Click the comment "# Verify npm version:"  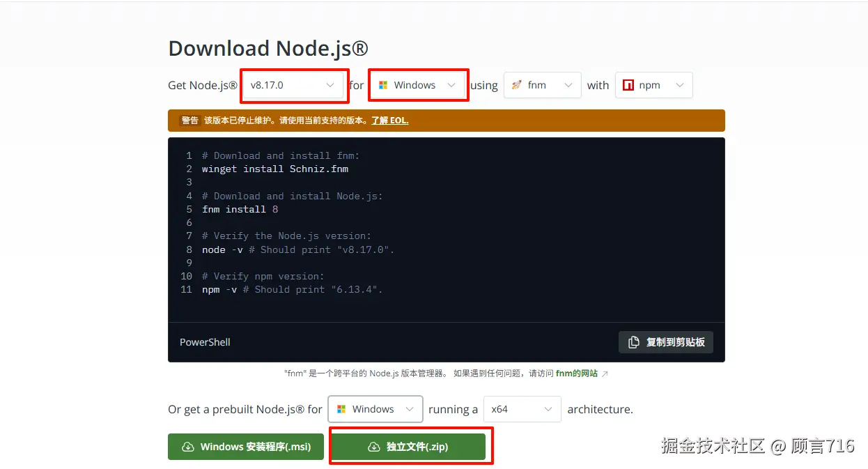(x=263, y=276)
